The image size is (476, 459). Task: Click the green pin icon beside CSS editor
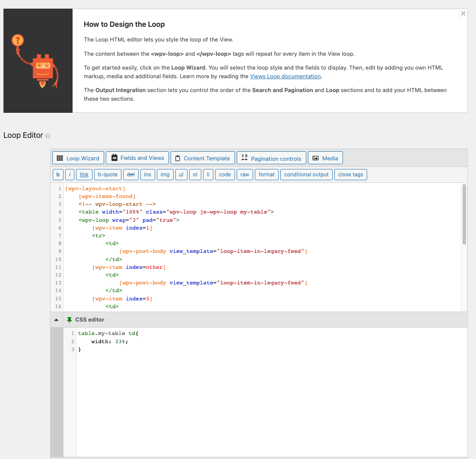tap(70, 320)
